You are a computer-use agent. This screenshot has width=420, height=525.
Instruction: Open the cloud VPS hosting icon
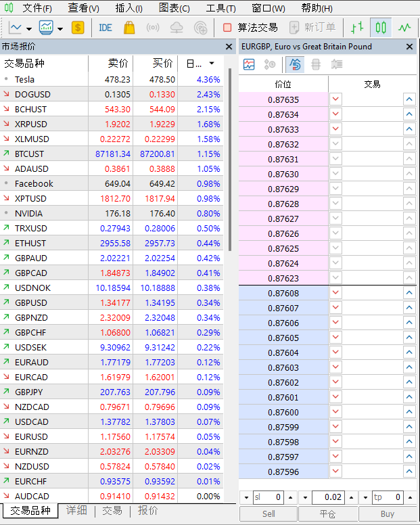(x=177, y=28)
